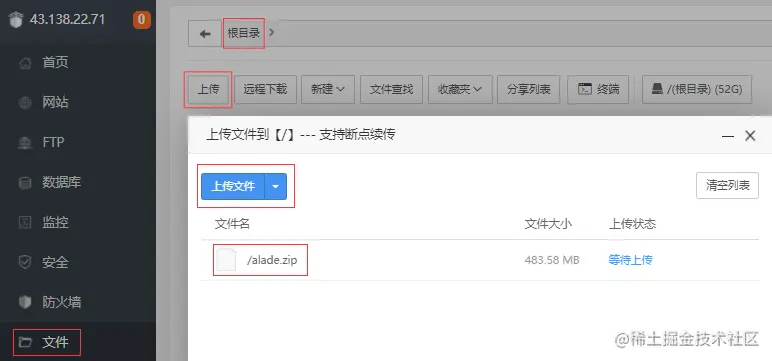Click the firewall shield icon
This screenshot has height=361, width=772.
coord(25,302)
